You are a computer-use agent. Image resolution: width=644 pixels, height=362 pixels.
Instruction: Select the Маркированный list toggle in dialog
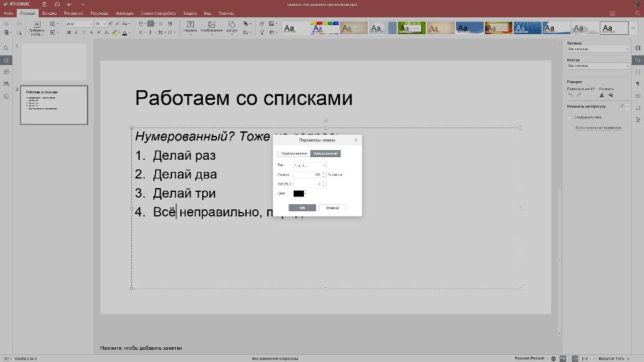pos(294,154)
